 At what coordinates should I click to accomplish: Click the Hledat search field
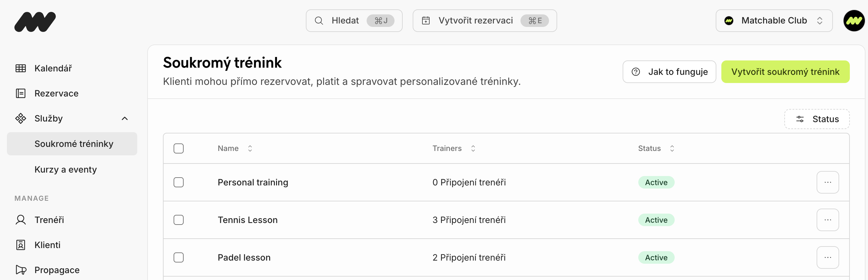[x=354, y=21]
